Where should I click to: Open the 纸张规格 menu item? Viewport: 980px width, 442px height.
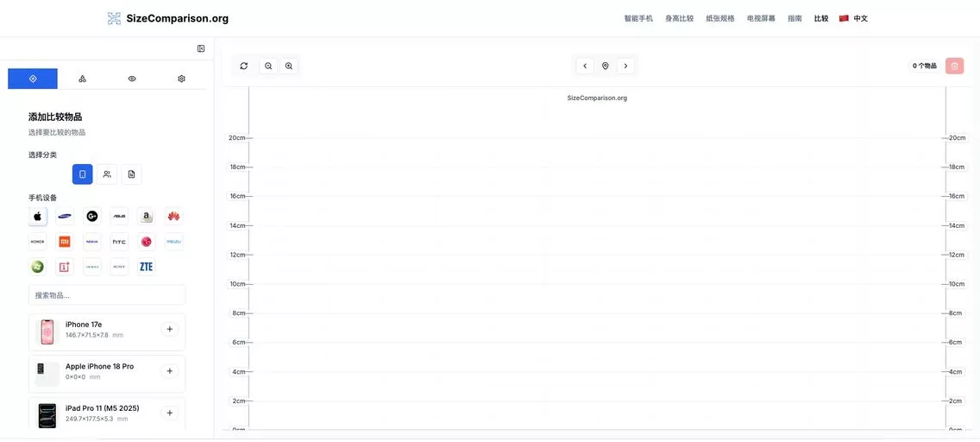click(x=720, y=19)
